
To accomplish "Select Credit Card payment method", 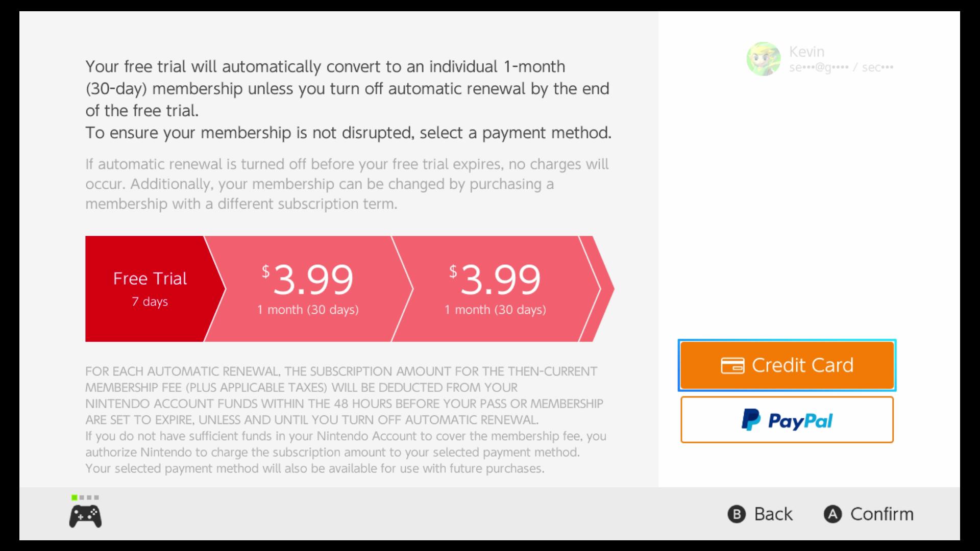I will (x=787, y=365).
